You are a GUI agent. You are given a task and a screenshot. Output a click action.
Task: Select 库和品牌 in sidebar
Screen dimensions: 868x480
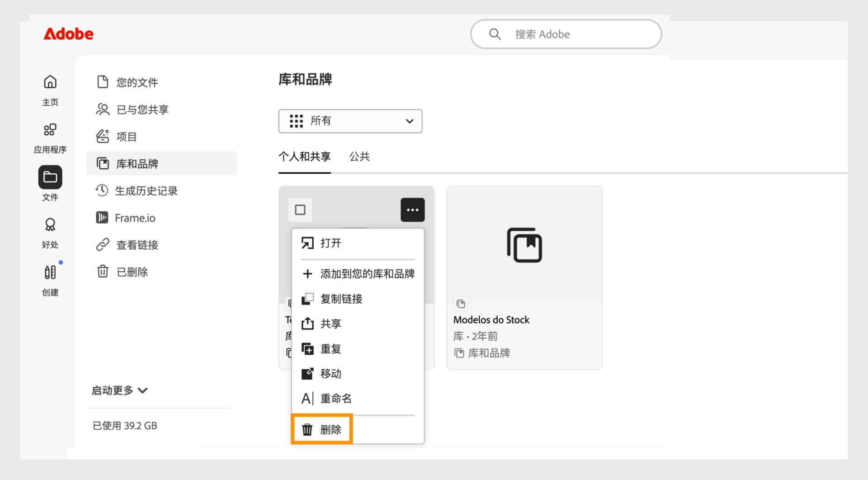tap(161, 163)
